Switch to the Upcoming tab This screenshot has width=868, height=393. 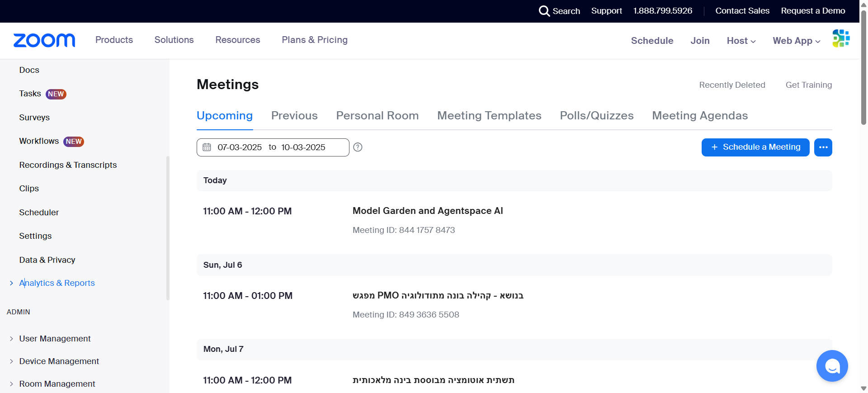225,116
